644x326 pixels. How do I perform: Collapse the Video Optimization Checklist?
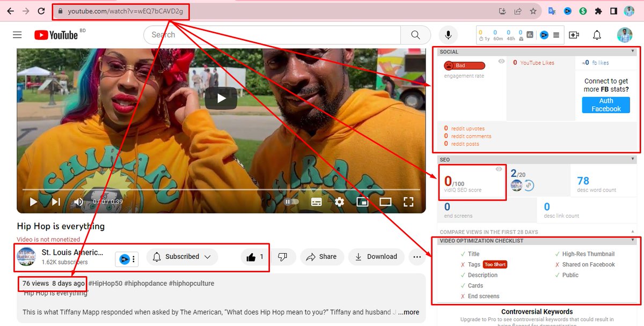click(633, 240)
